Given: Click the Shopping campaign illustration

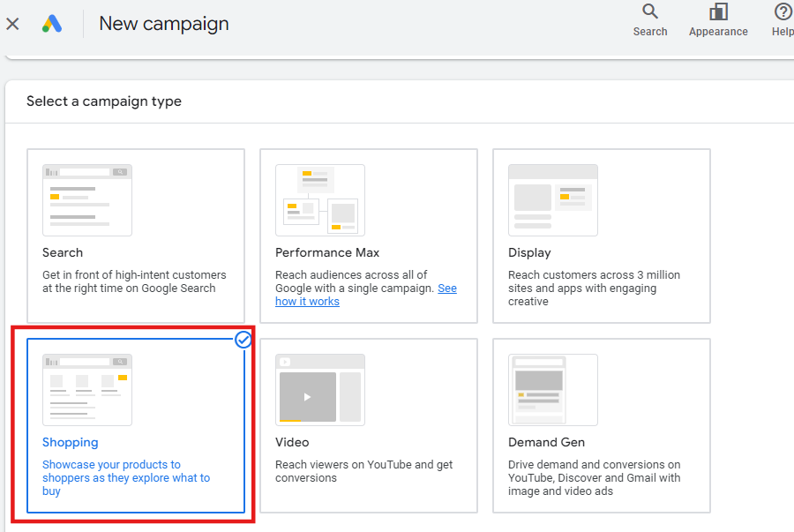Looking at the screenshot, I should tap(87, 390).
